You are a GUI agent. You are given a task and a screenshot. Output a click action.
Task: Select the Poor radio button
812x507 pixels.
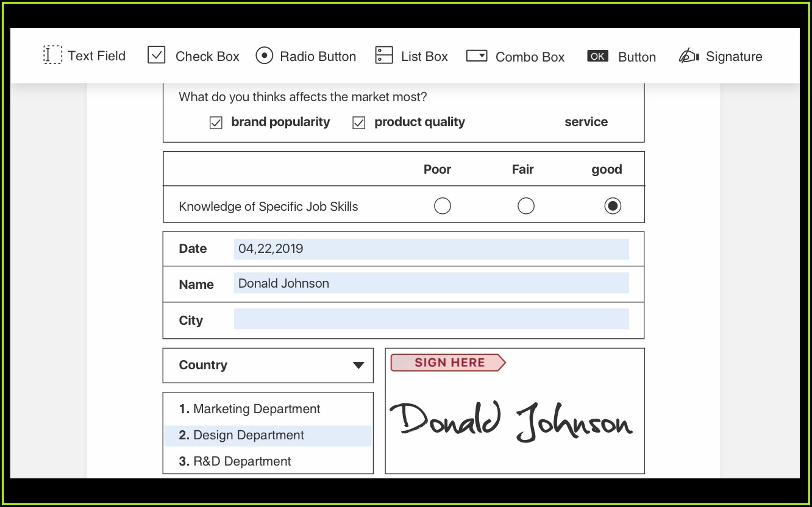[x=442, y=206]
